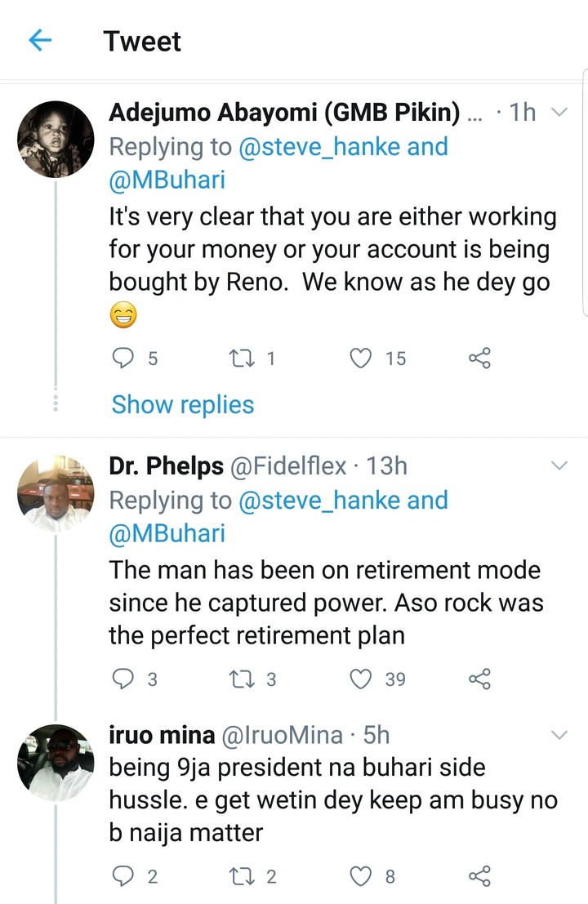Like Dr. Phelps' retirement tweet
588x904 pixels.
point(361,679)
